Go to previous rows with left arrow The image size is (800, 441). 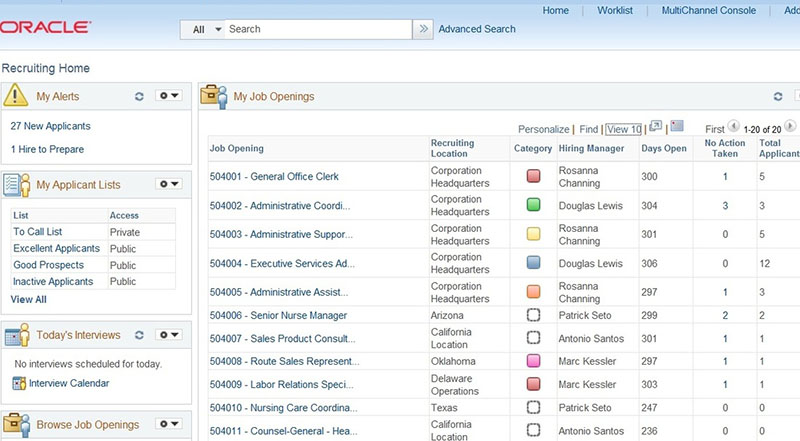(x=734, y=127)
